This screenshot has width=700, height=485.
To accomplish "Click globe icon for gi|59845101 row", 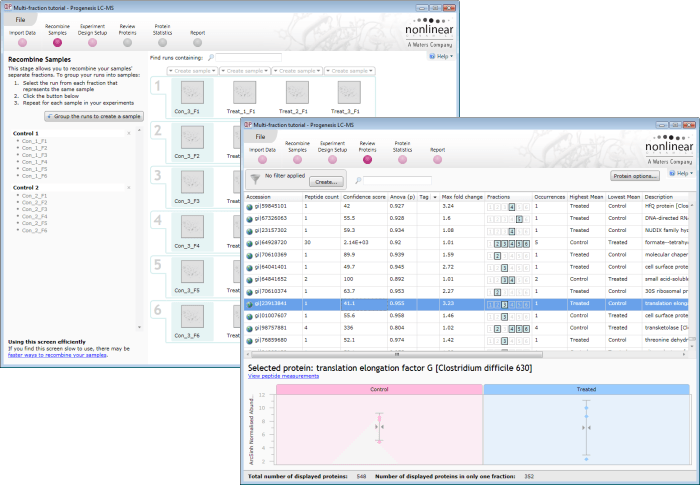I will click(x=250, y=207).
